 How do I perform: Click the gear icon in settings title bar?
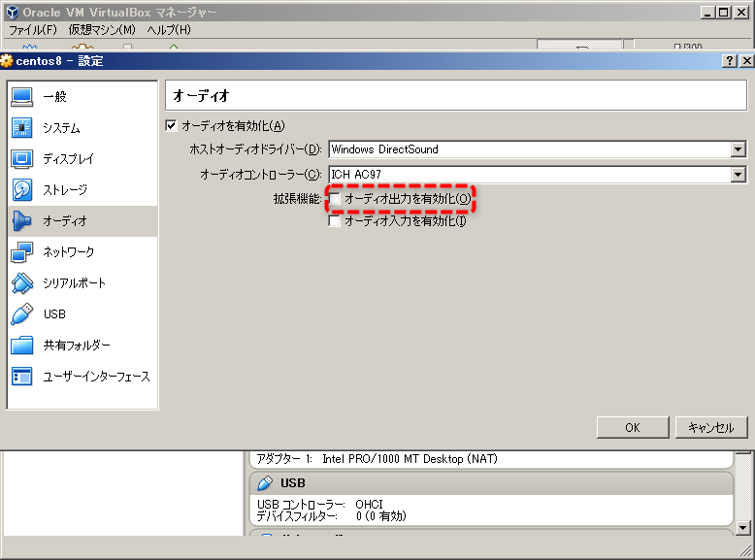[7, 61]
